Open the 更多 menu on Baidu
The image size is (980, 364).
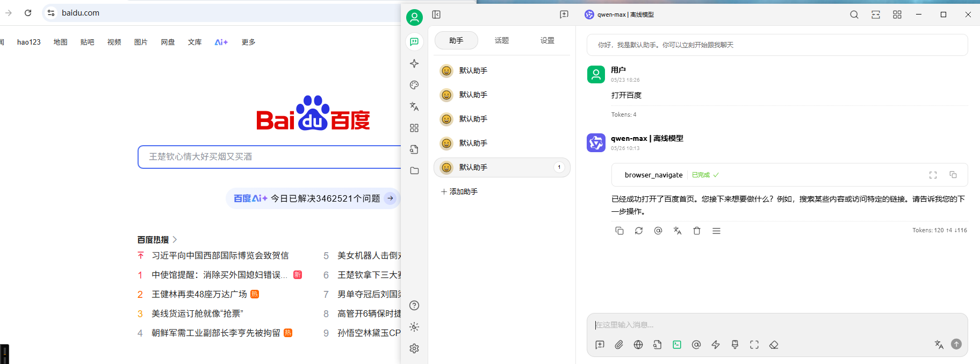(249, 42)
